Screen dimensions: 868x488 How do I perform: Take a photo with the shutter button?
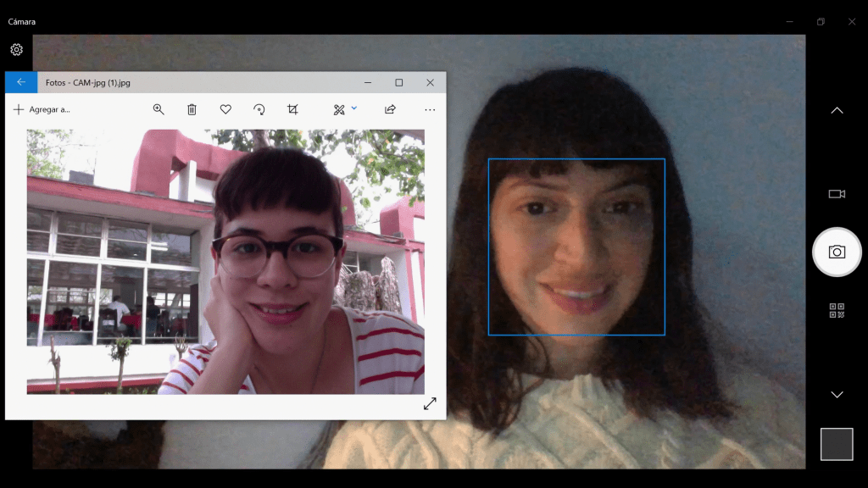pos(836,252)
